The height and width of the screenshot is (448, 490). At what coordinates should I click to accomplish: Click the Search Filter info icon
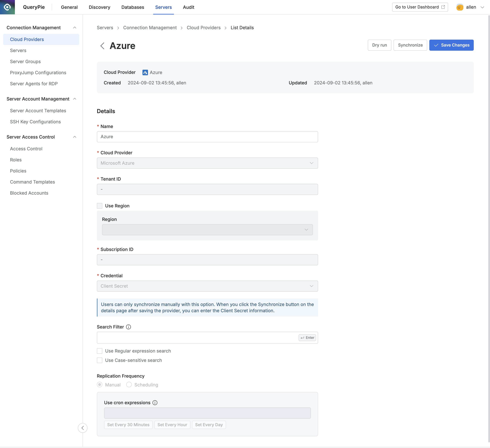(x=129, y=327)
